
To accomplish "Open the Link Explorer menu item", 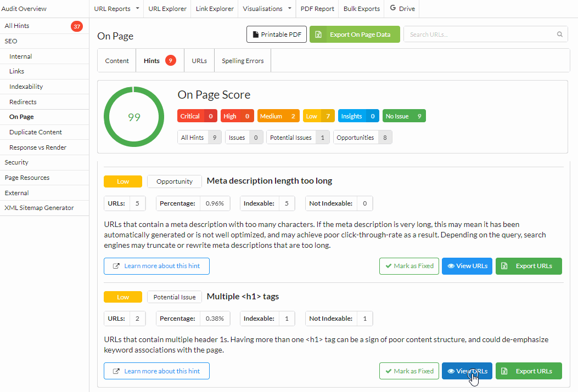I will (215, 8).
